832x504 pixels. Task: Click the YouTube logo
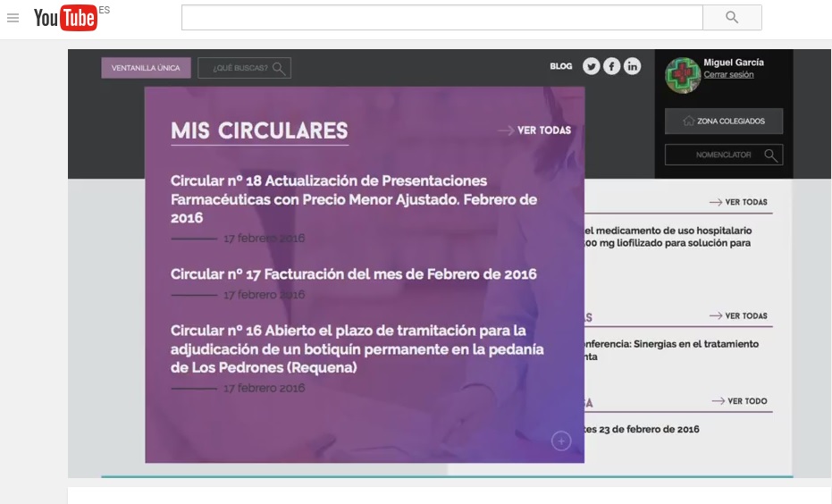coord(65,18)
